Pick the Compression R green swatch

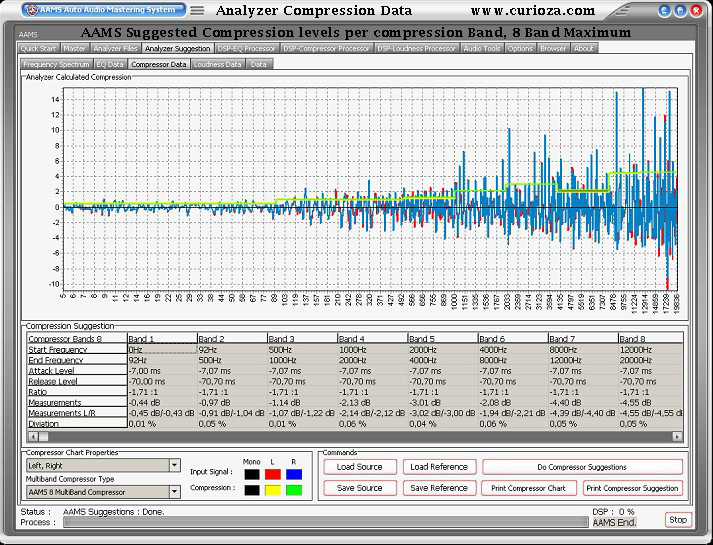(294, 490)
